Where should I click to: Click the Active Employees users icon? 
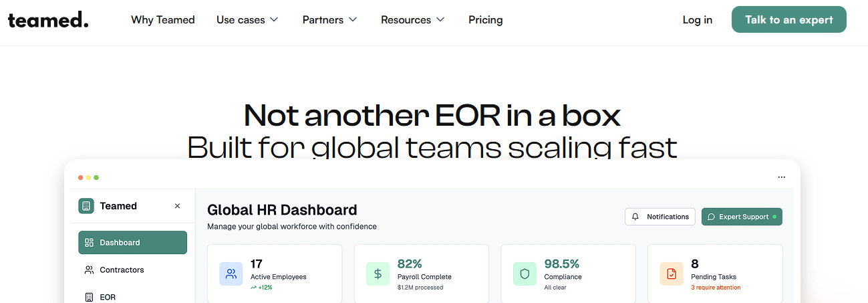point(231,274)
